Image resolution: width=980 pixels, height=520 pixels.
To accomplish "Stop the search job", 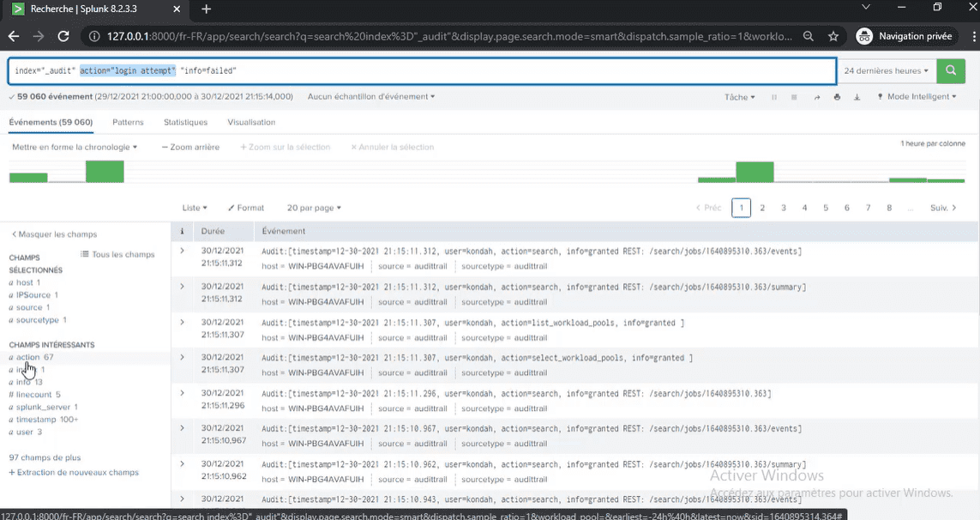I will point(794,97).
